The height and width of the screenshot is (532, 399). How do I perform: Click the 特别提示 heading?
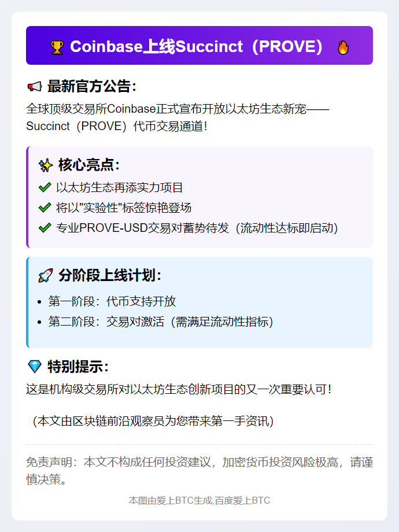tap(78, 366)
